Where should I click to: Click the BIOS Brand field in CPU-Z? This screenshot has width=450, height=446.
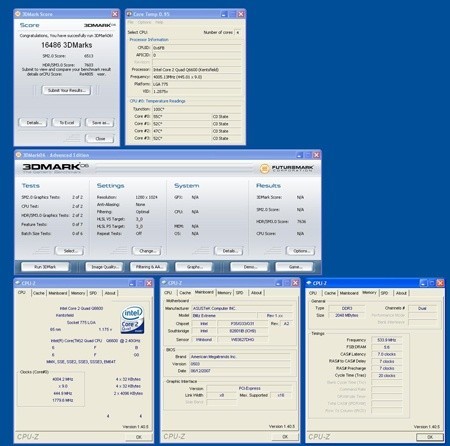240,357
